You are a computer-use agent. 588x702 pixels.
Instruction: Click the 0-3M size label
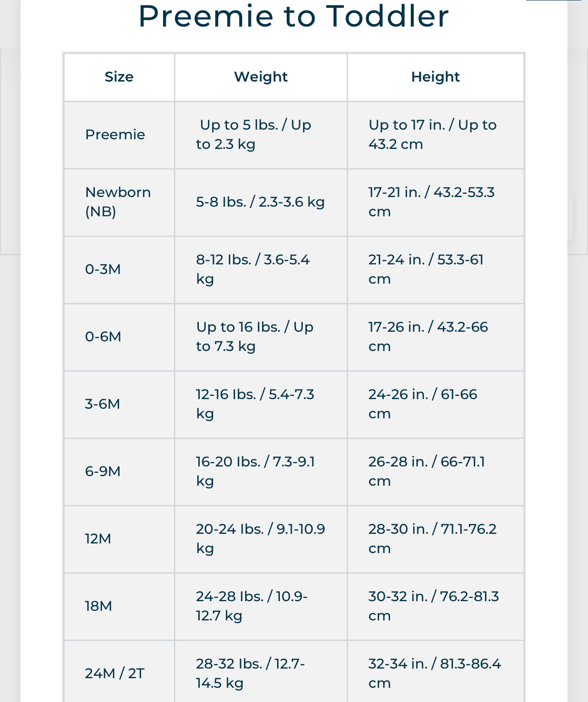click(x=103, y=269)
